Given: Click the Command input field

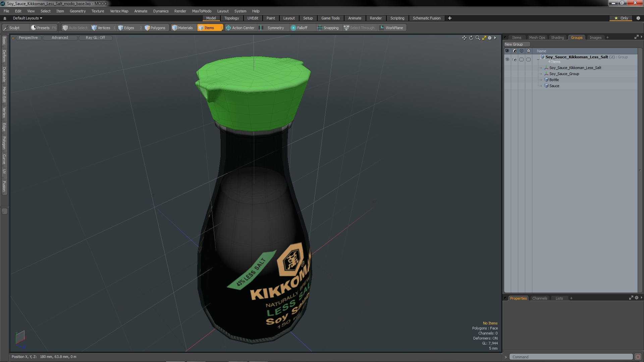Looking at the screenshot, I should click(x=571, y=357).
